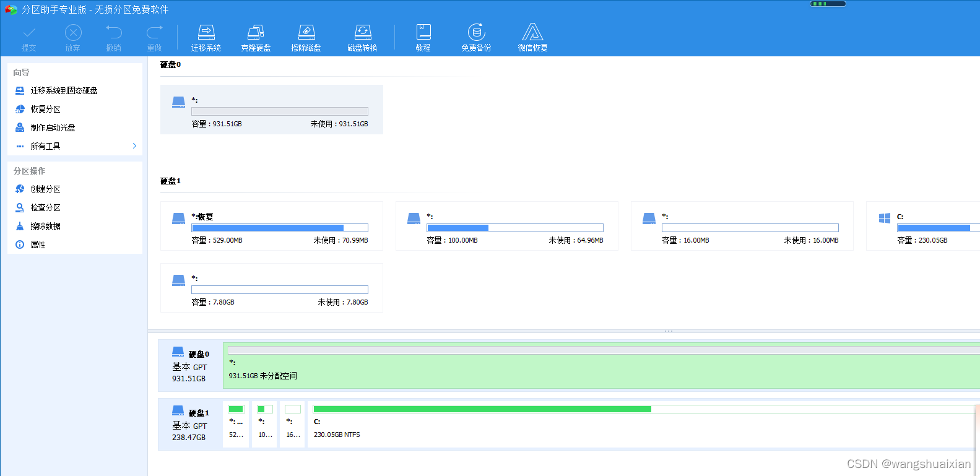Select the 100.00MB partition card

tap(507, 226)
